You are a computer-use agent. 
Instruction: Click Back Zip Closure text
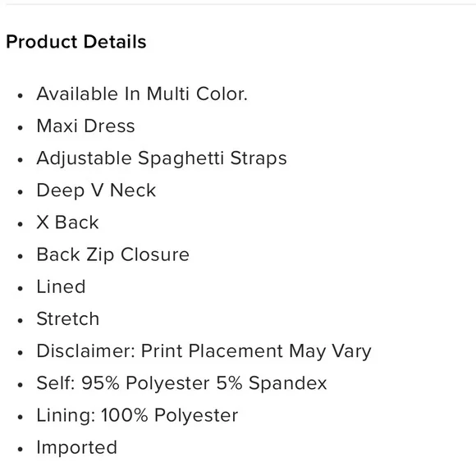point(112,254)
